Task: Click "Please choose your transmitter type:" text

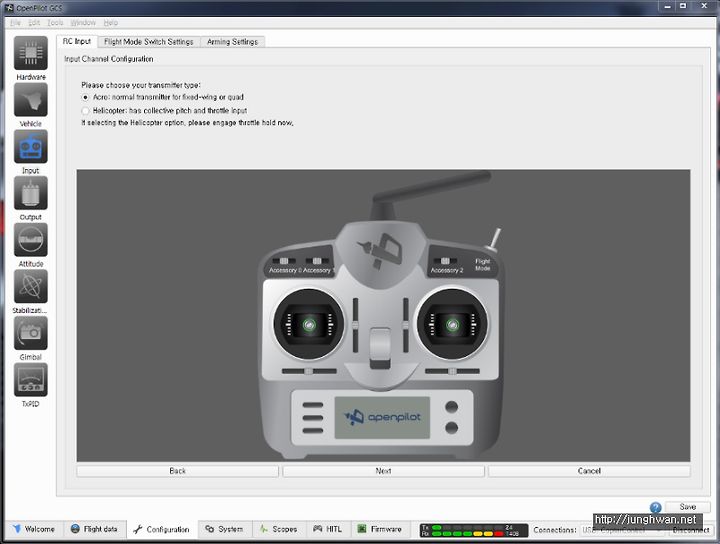Action: [141, 85]
